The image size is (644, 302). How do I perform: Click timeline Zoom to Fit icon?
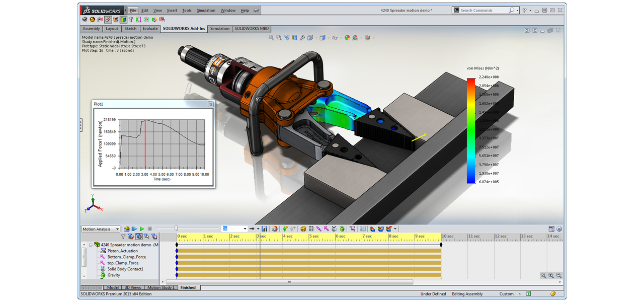[x=543, y=275]
